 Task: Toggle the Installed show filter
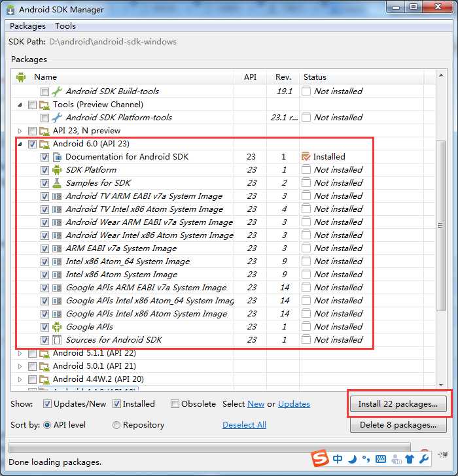point(116,404)
